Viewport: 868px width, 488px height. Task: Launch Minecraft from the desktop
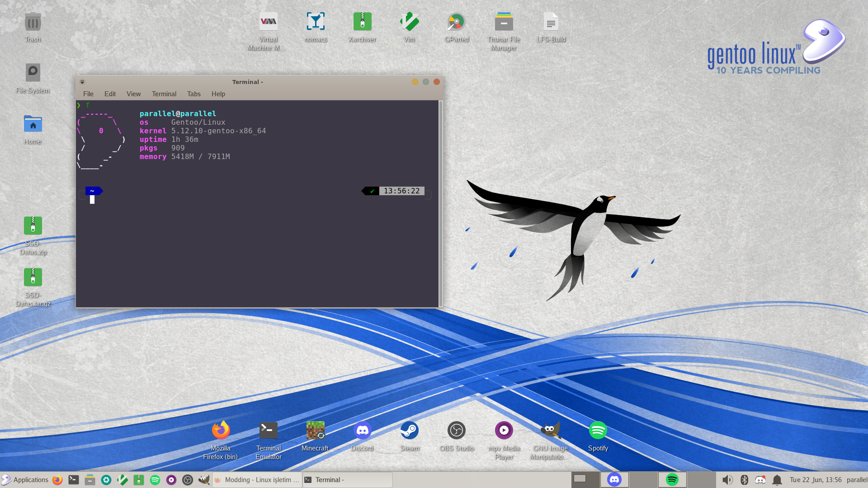(x=315, y=431)
